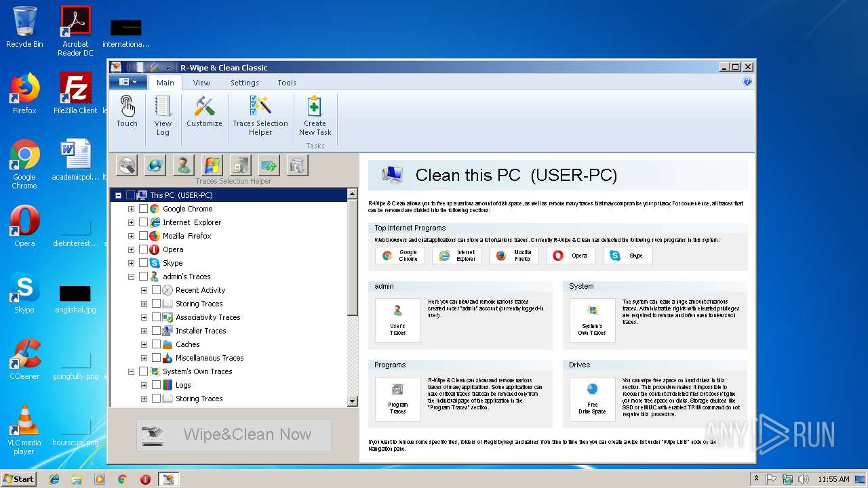Click the Wipe&Clean Now button
The image size is (868, 488).
234,435
